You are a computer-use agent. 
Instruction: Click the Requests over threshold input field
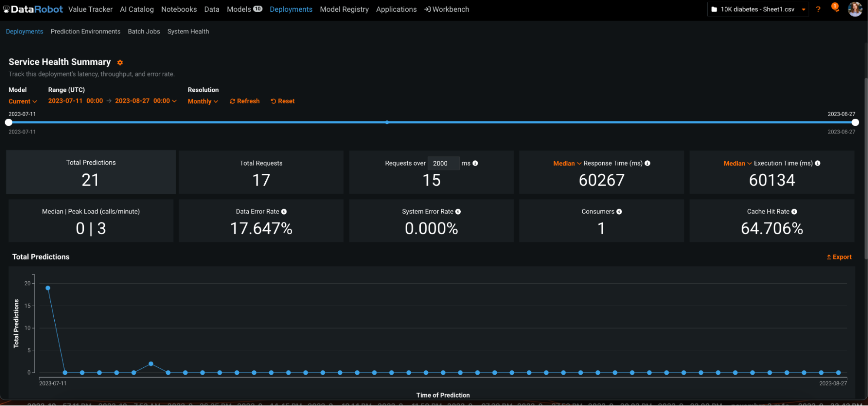pyautogui.click(x=443, y=163)
